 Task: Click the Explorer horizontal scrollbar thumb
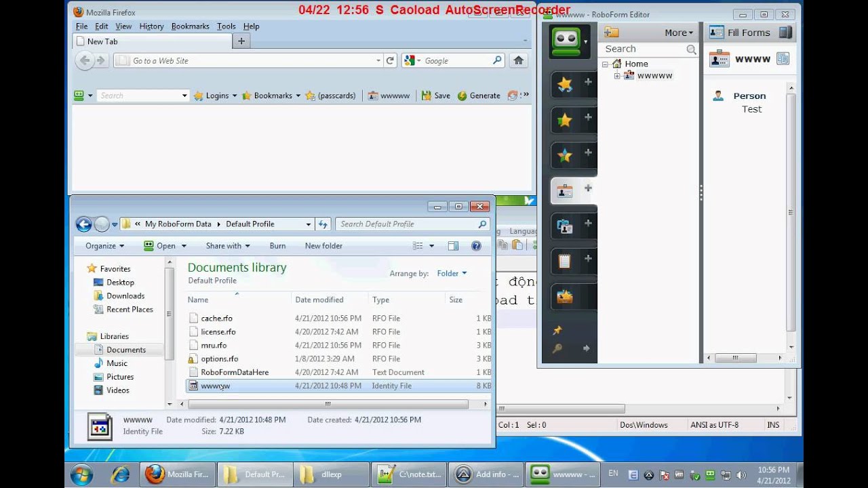(328, 404)
